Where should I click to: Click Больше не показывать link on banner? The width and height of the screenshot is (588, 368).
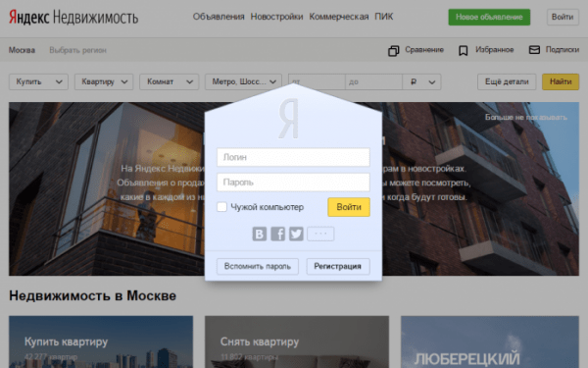[525, 117]
